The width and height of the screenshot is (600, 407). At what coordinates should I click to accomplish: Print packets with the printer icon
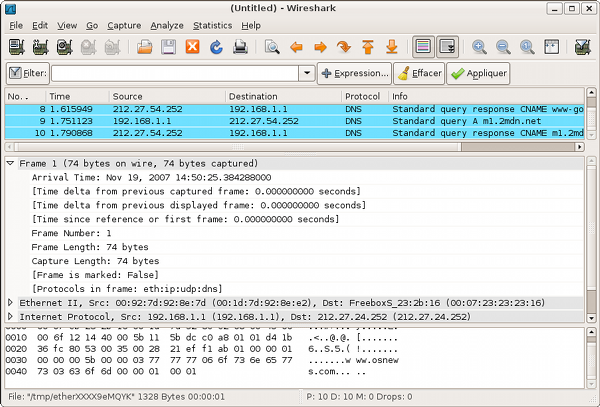coord(240,47)
